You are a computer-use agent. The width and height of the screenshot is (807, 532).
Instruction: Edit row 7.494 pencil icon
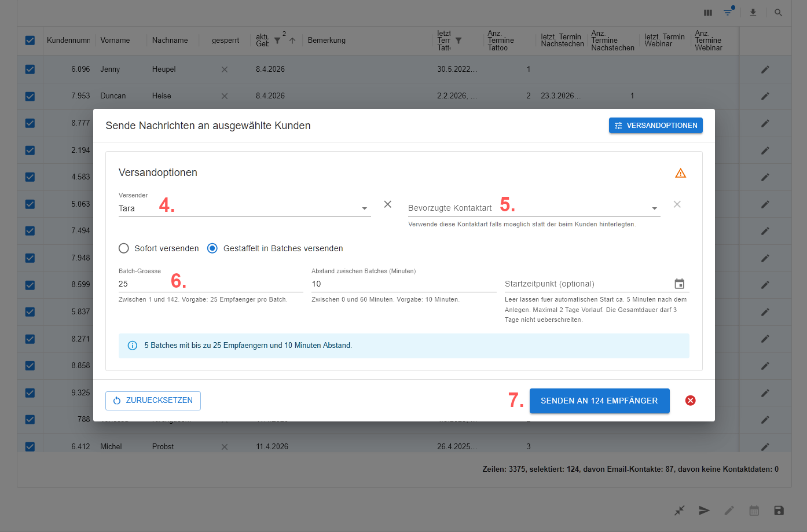(765, 231)
